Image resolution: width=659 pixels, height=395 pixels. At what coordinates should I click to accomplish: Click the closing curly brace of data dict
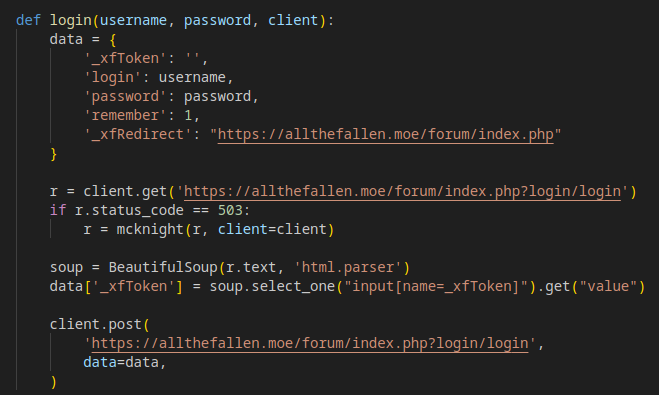[53, 154]
